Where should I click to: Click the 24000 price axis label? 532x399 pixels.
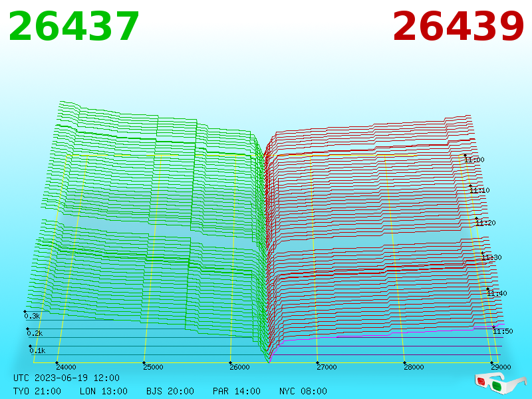[66, 367]
